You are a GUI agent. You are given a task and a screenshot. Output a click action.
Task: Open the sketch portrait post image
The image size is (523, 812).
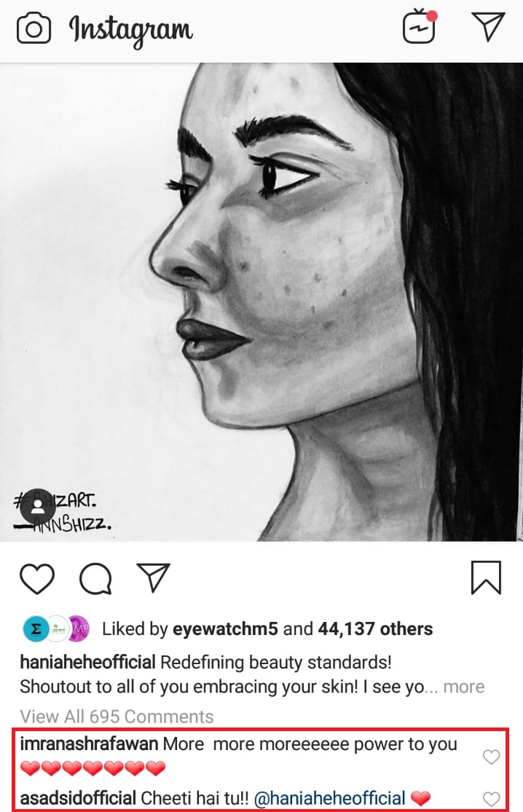[261, 302]
